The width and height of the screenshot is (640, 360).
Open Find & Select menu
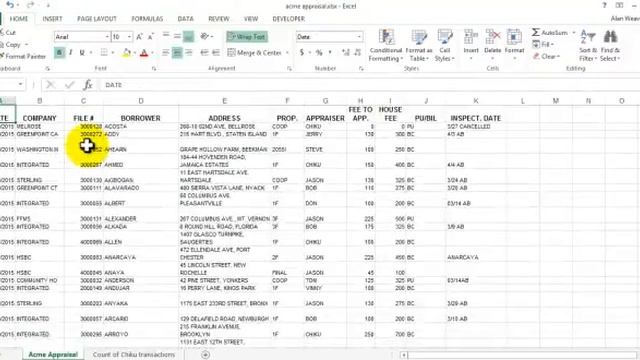tap(610, 46)
